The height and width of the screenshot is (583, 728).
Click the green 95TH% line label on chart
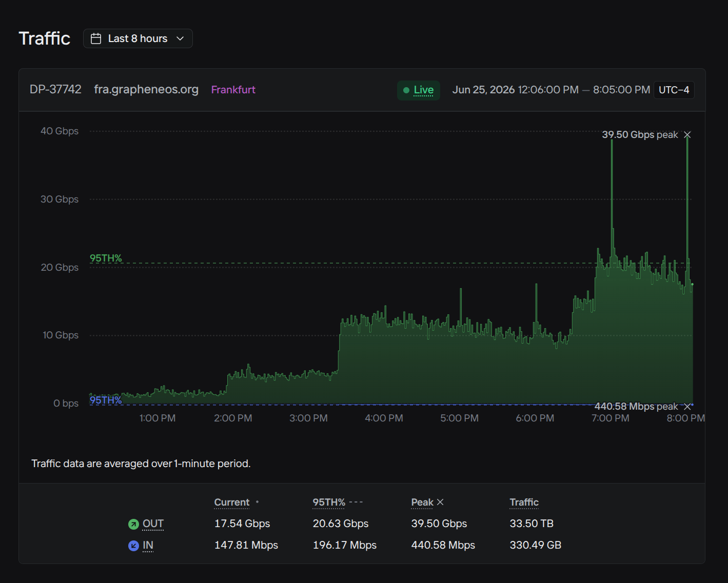tap(106, 258)
